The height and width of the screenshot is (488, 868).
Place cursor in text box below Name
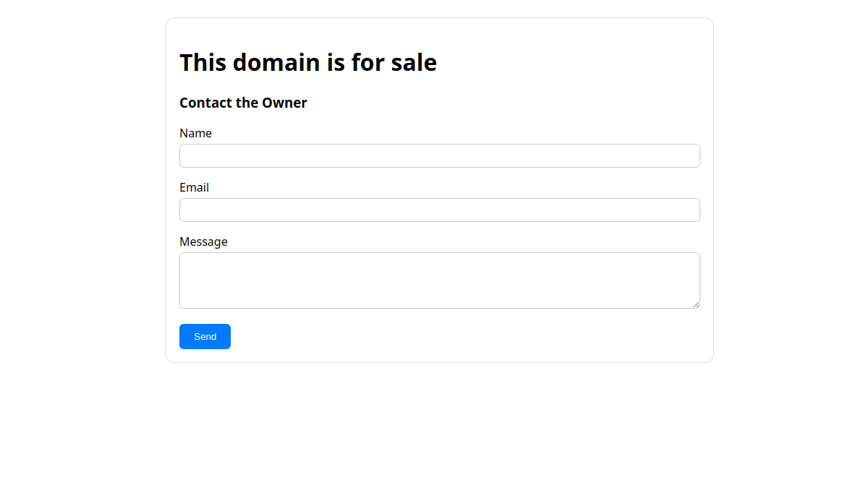tap(440, 155)
